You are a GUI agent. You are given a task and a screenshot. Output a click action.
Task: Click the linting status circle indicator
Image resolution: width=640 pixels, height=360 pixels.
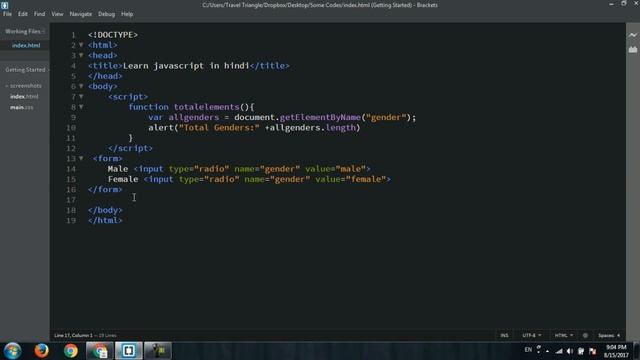(x=585, y=336)
